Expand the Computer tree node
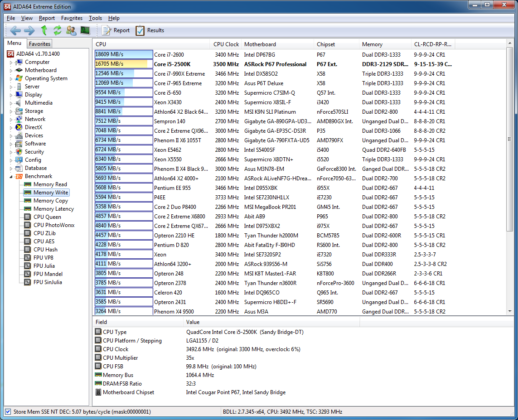Viewport: 518px width, 420px height. tap(11, 63)
